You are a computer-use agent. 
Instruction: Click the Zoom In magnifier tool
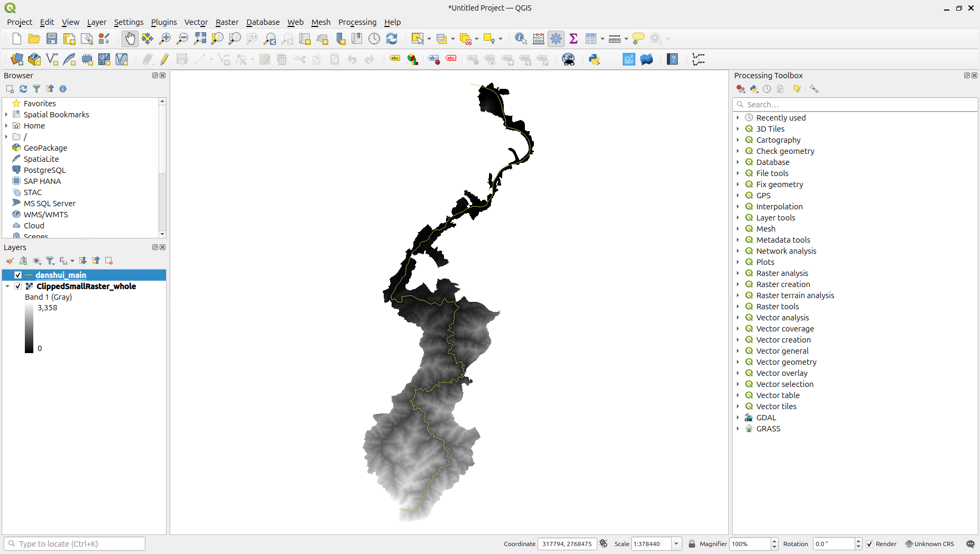point(165,39)
